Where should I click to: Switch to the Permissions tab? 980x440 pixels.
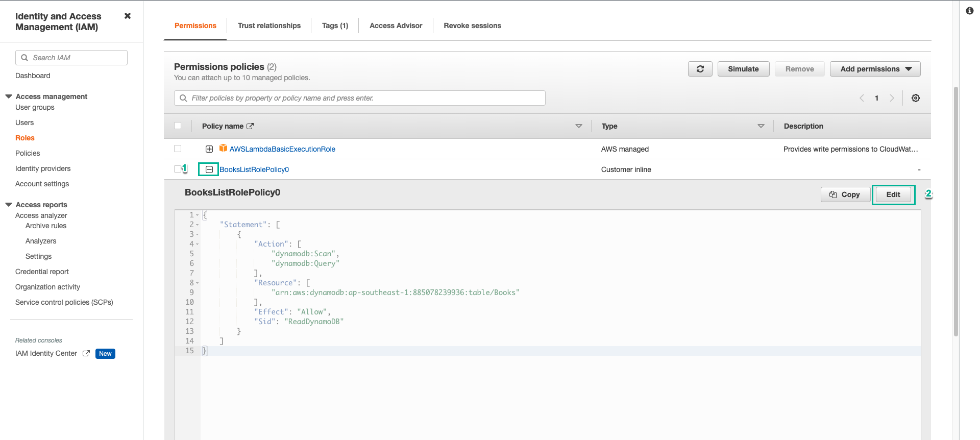(x=195, y=26)
